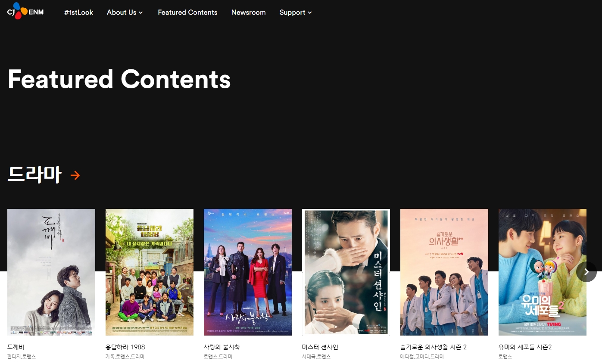
Task: Advance carousel with the next arrow button
Action: pos(586,272)
